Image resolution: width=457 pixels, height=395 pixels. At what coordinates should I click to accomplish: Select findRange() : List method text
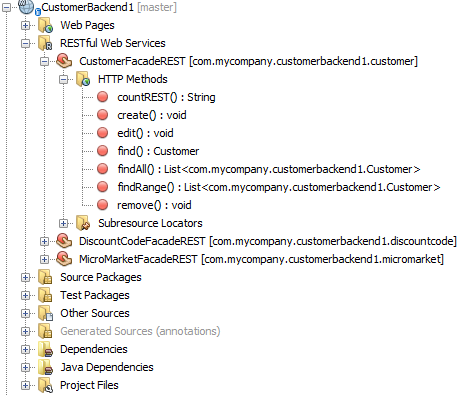pyautogui.click(x=279, y=187)
